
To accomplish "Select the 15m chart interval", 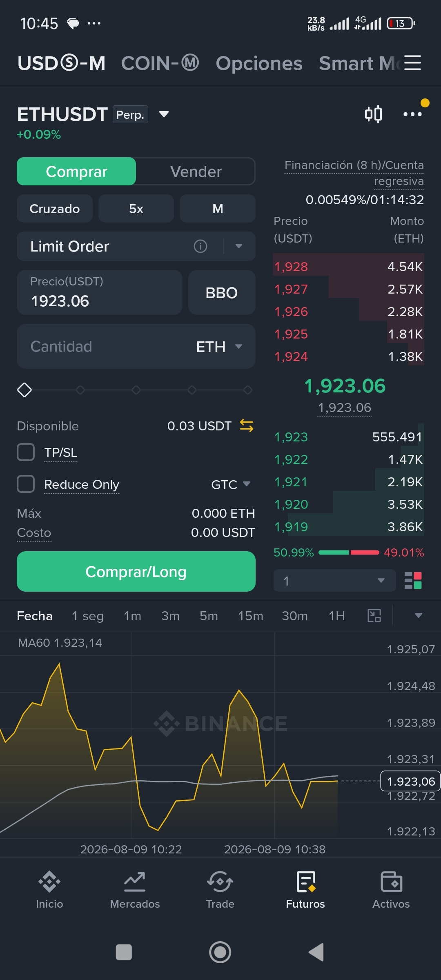I will [251, 616].
